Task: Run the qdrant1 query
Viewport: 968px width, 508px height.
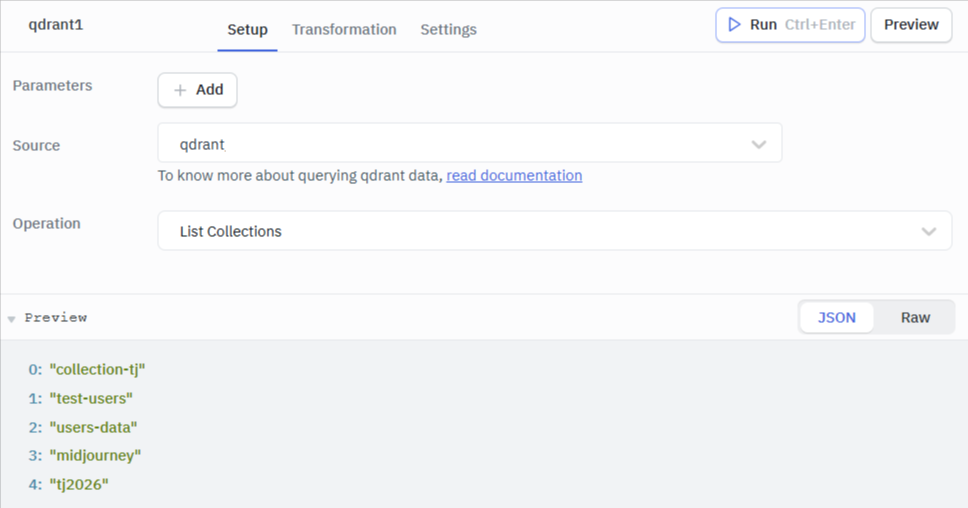Action: 790,25
